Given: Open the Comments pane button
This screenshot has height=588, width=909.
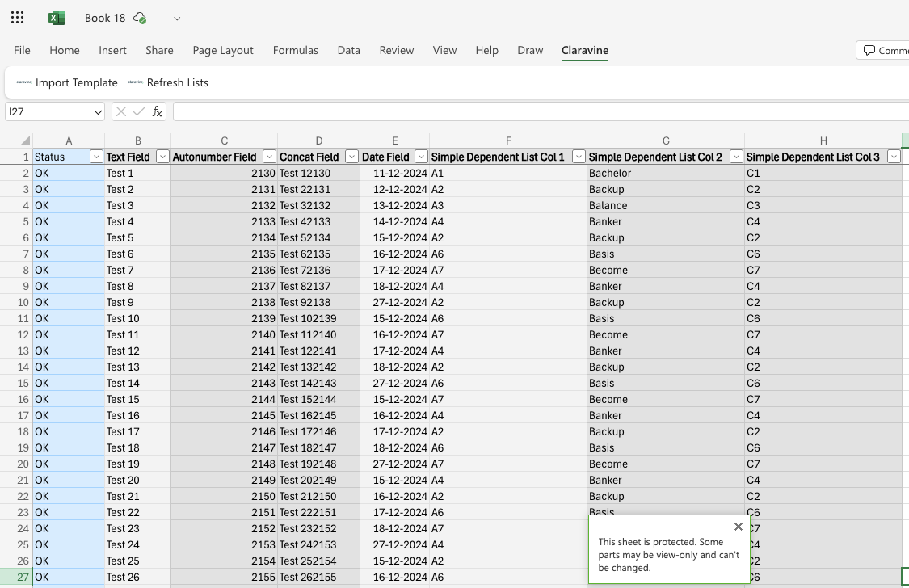Looking at the screenshot, I should coord(883,50).
